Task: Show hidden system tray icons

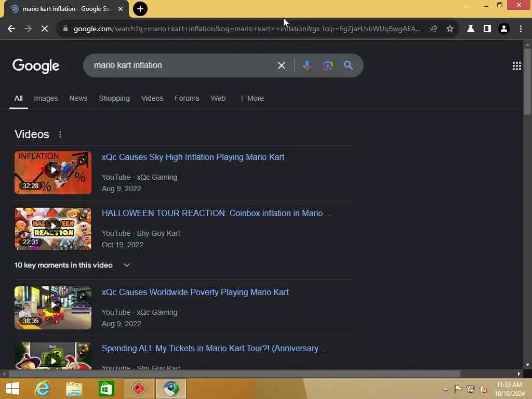Action: coord(445,389)
